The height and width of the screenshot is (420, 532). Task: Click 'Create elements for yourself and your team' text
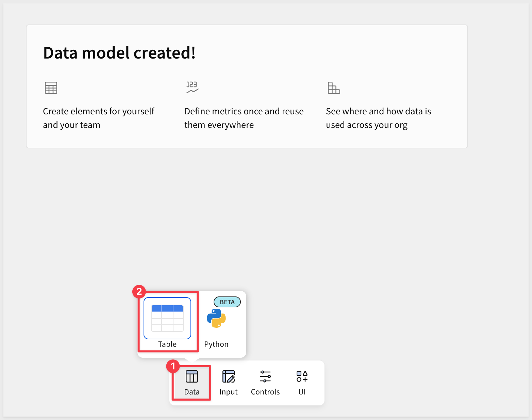pos(98,118)
